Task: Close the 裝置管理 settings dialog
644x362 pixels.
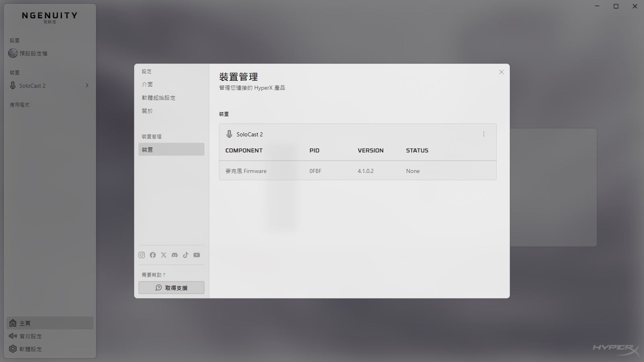Action: (501, 72)
